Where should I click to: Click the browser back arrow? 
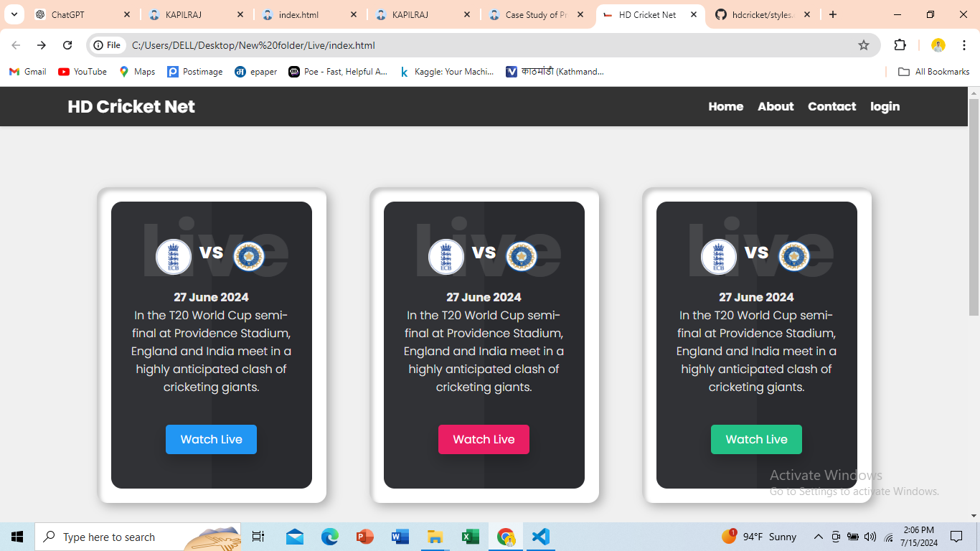point(16,45)
